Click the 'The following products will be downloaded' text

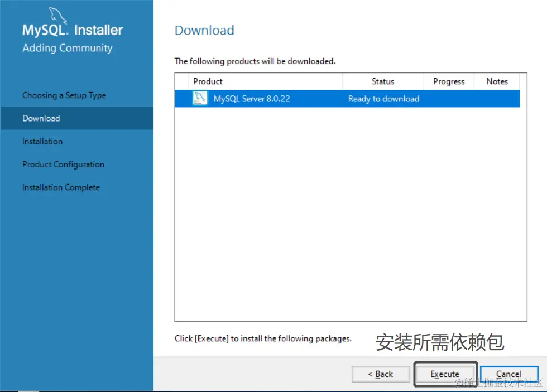[255, 61]
